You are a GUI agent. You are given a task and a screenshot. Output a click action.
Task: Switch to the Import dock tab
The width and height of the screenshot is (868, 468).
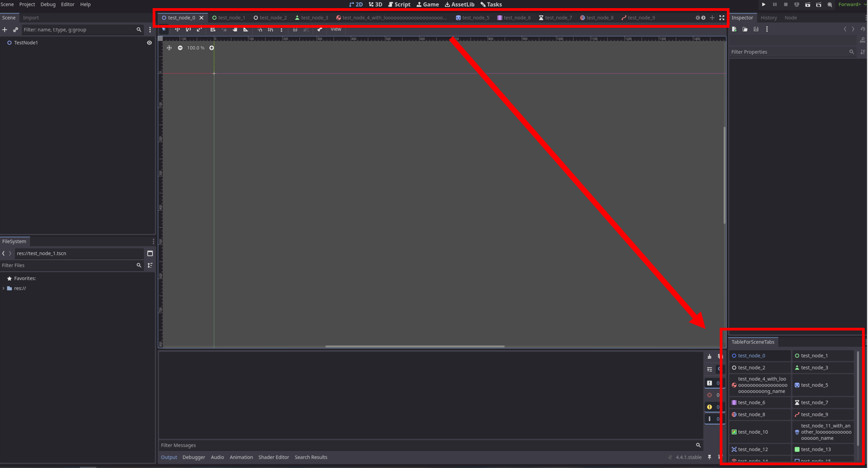(x=31, y=17)
